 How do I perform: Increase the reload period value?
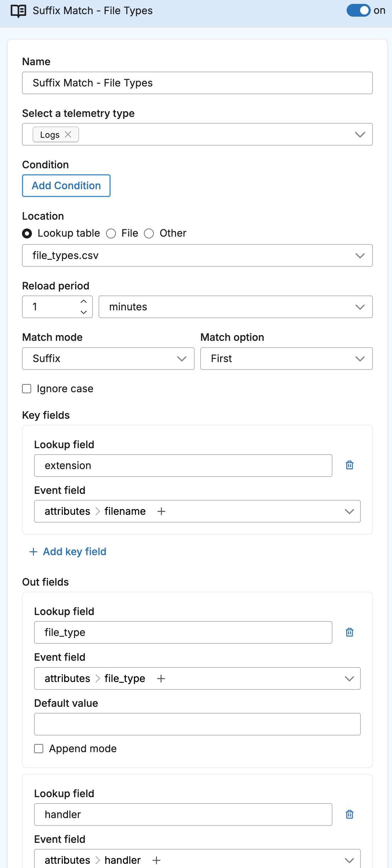click(x=84, y=301)
